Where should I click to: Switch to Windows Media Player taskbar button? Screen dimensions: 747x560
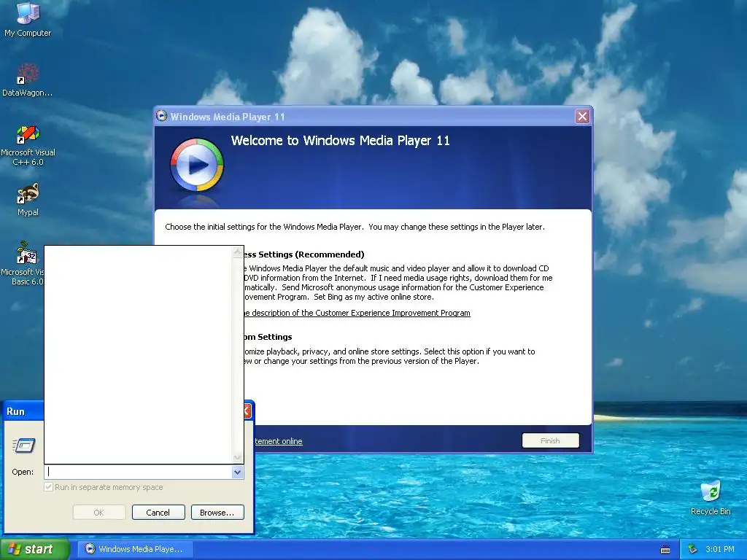pos(135,549)
